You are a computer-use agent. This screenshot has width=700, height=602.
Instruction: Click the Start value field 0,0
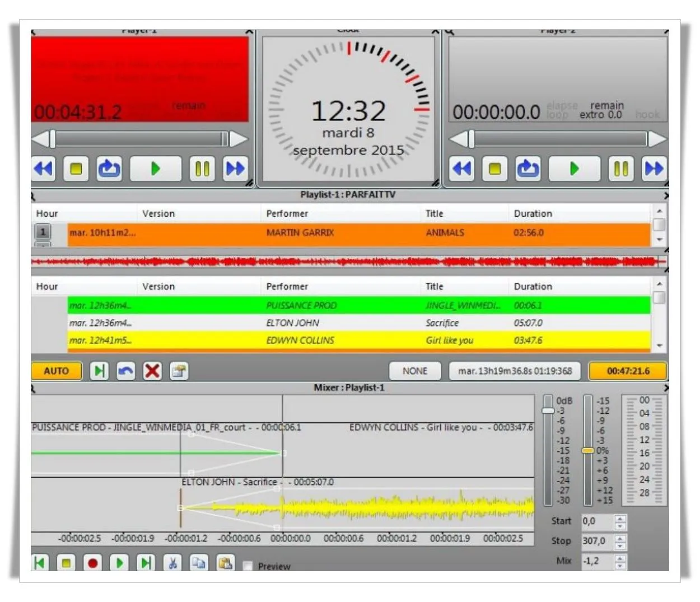(x=597, y=521)
